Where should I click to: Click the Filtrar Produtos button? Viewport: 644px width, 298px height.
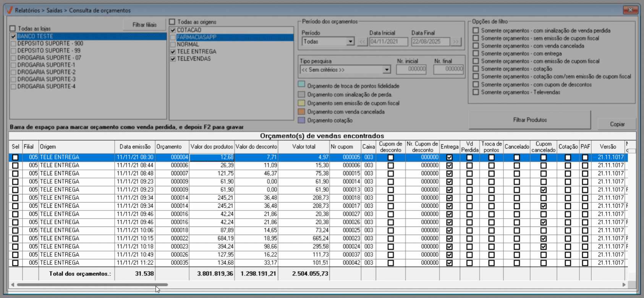(x=529, y=120)
